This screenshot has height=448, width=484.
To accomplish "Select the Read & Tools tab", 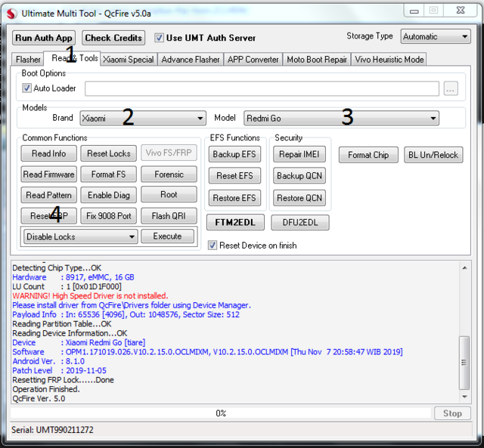I will [x=72, y=58].
